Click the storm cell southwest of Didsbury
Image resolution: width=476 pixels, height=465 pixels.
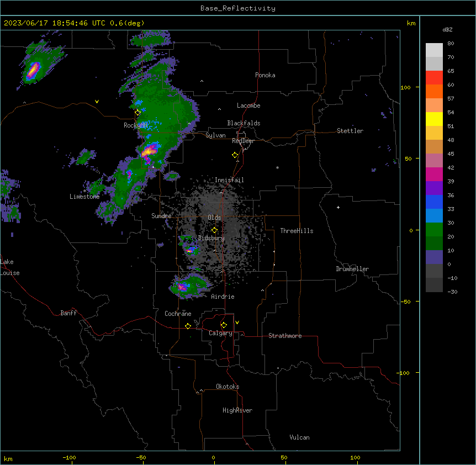click(191, 251)
